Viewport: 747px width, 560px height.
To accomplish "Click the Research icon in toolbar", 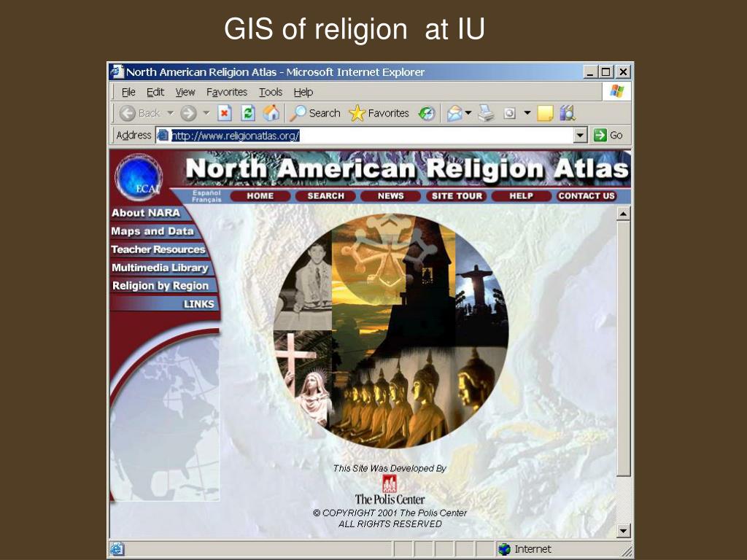I will pos(568,113).
